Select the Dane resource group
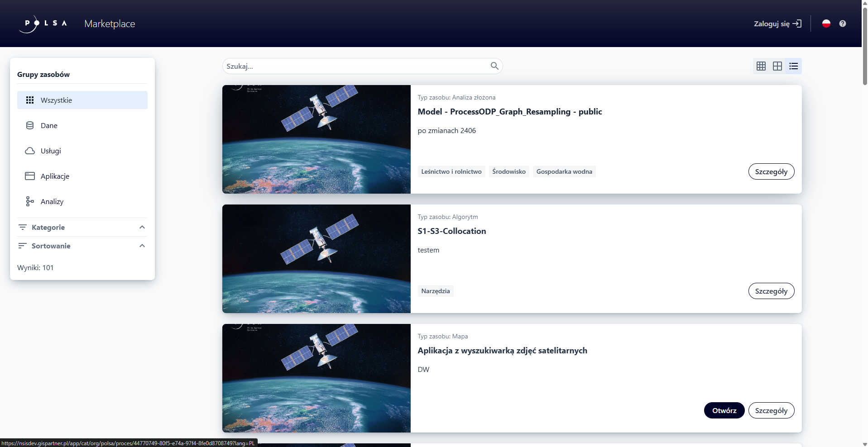This screenshot has height=447, width=868. tap(82, 125)
